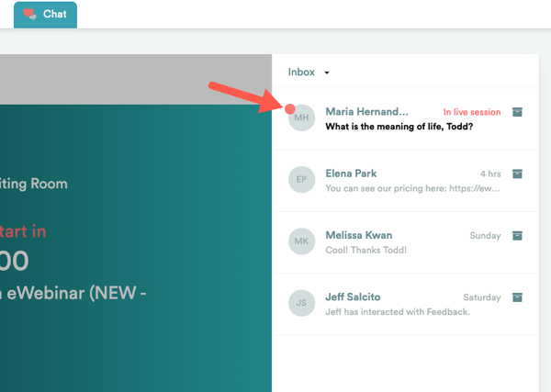Open Elena Park's conversation name
This screenshot has height=392, width=551.
tap(351, 174)
